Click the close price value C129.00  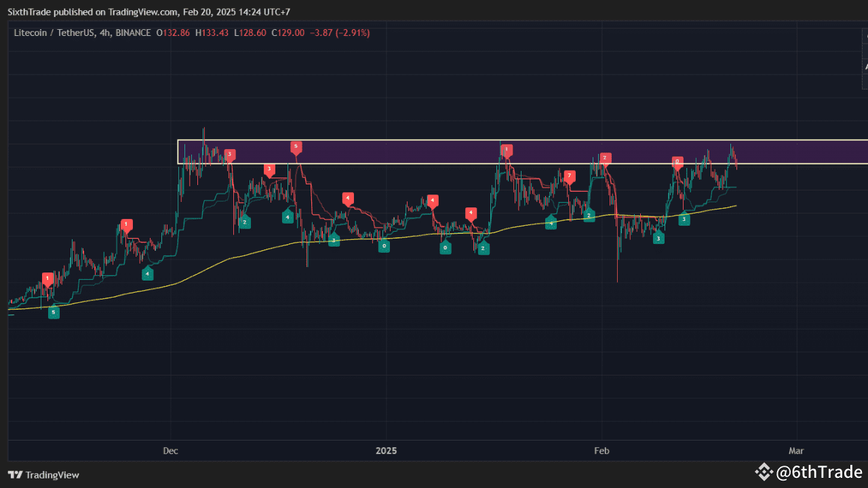pos(288,33)
